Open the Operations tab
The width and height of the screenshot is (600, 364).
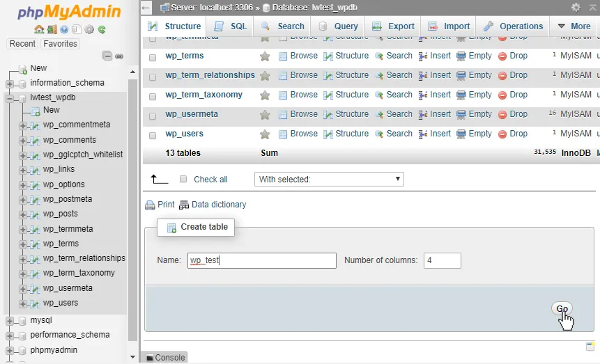click(x=513, y=26)
